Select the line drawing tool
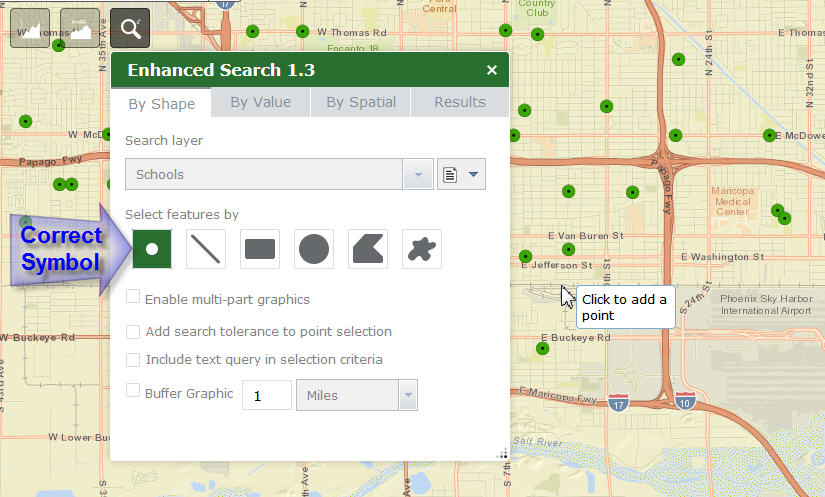 (206, 249)
